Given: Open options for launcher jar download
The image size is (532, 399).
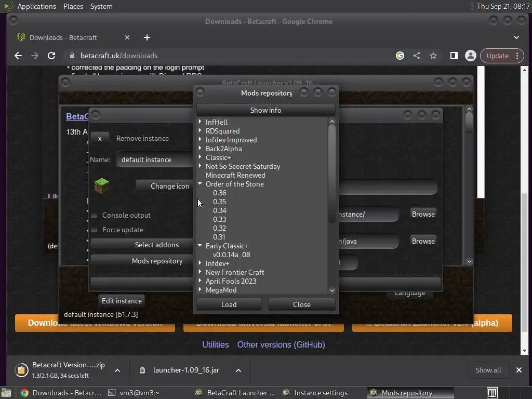Looking at the screenshot, I should [238, 370].
